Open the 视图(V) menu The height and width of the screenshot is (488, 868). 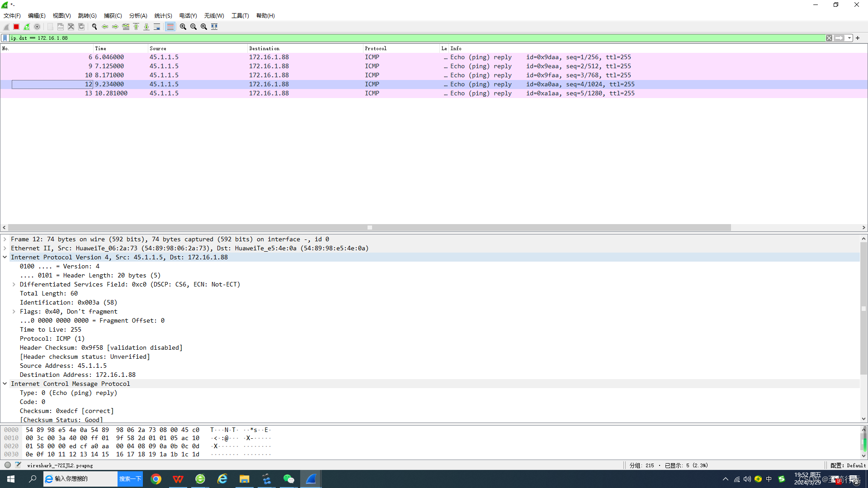[x=62, y=16]
